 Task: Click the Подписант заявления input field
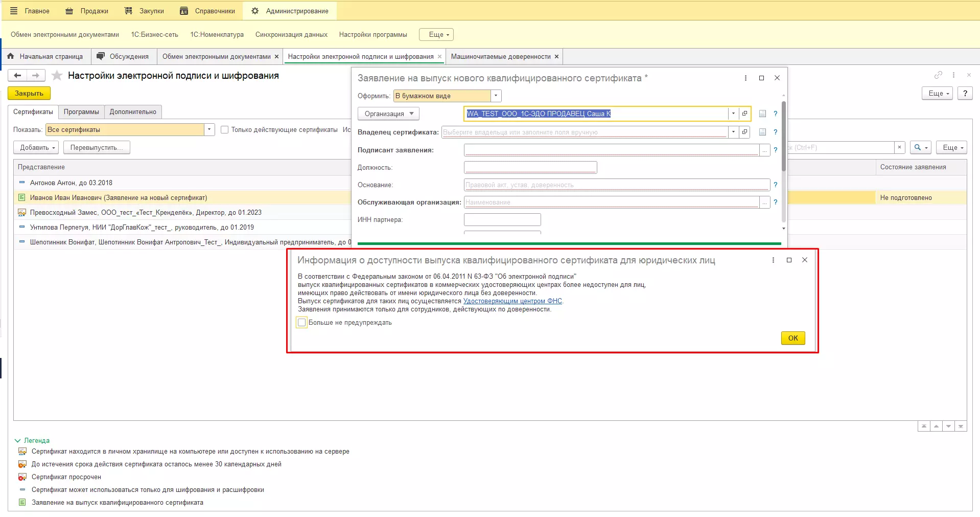(611, 150)
